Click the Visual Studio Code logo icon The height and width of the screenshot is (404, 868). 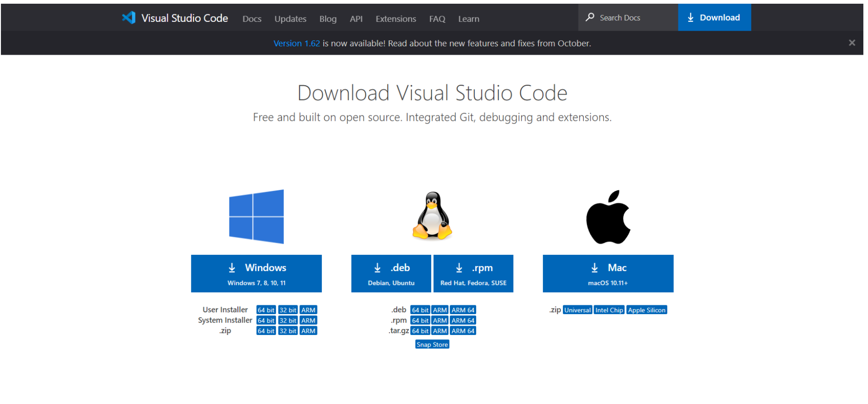click(128, 18)
